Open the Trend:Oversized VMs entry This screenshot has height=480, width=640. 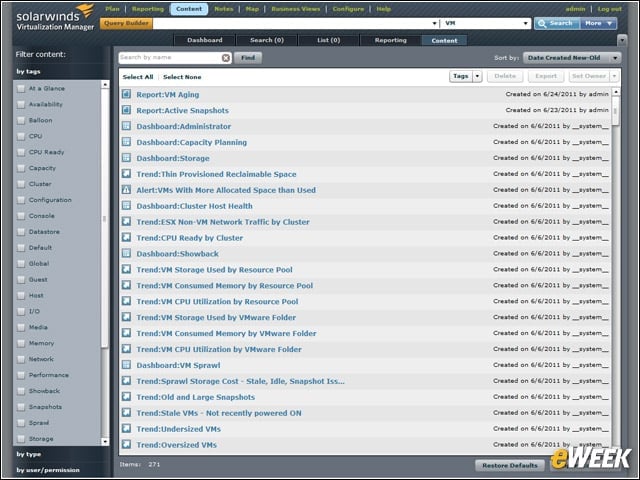pyautogui.click(x=177, y=445)
